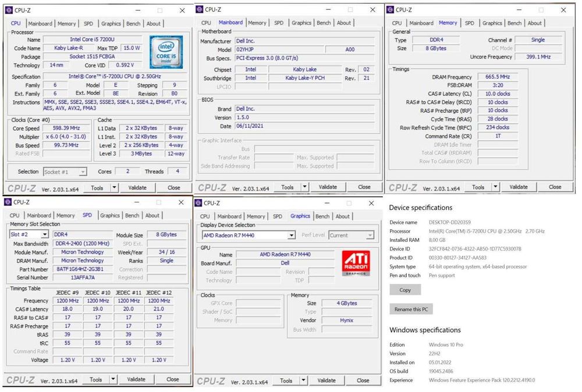Open the Perf Level Current dropdown
582x392 pixels.
370,235
